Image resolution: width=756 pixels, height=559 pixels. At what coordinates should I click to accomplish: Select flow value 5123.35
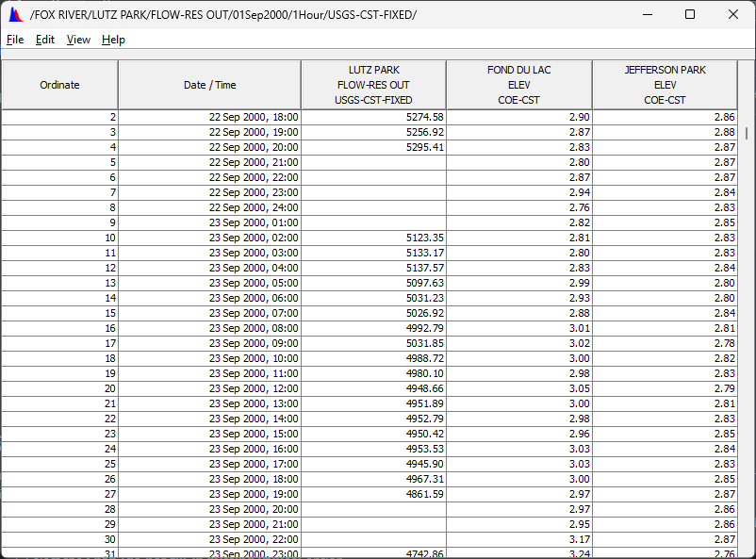373,238
